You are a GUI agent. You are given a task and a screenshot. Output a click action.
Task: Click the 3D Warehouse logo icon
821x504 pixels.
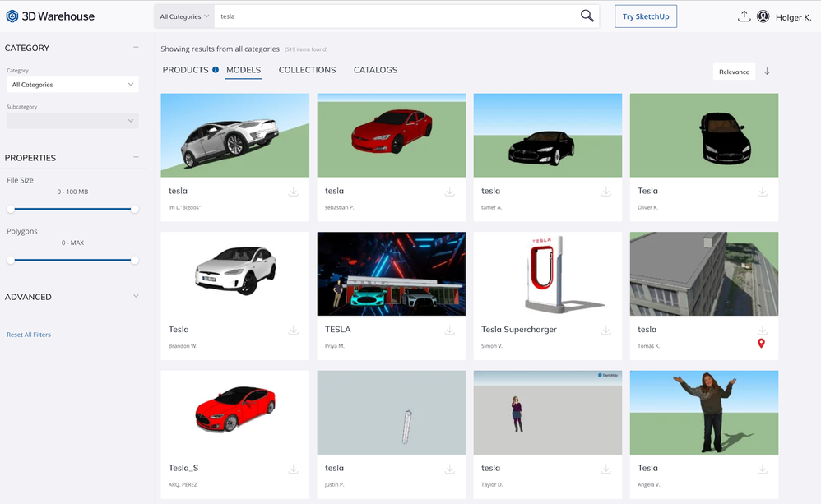[x=12, y=16]
